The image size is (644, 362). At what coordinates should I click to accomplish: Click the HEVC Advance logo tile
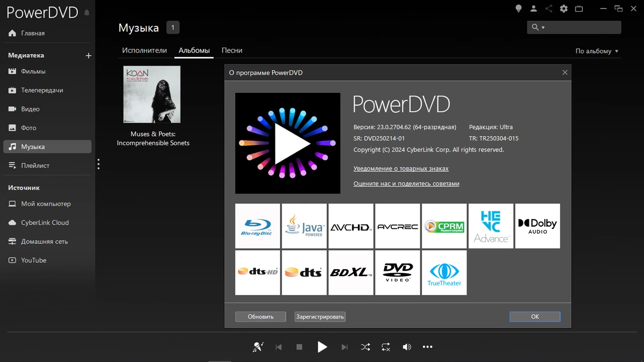[x=491, y=226]
